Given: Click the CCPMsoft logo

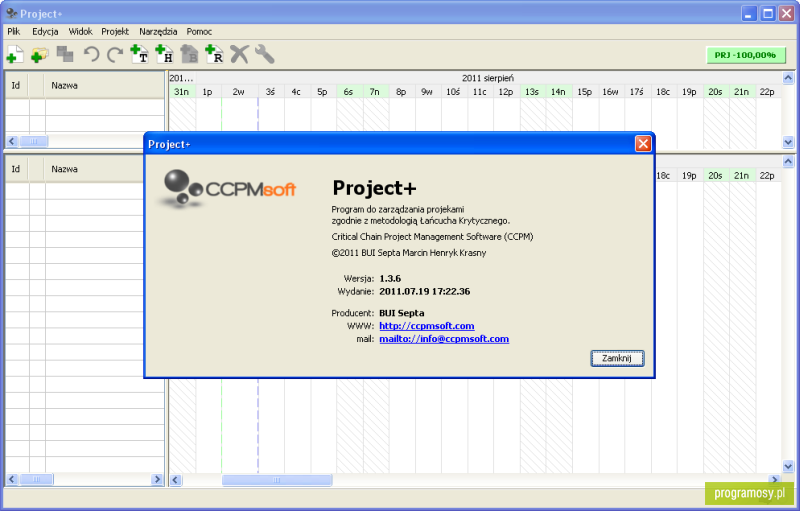Looking at the screenshot, I should pos(228,189).
